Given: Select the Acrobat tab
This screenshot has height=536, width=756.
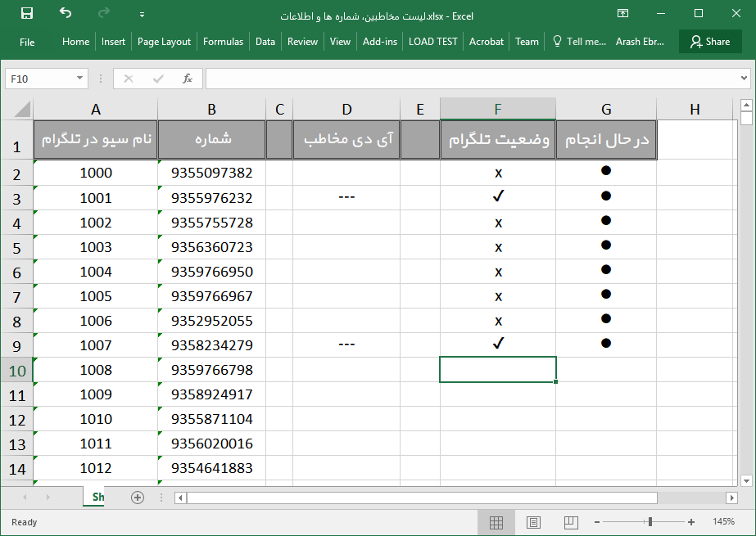Looking at the screenshot, I should coord(487,42).
